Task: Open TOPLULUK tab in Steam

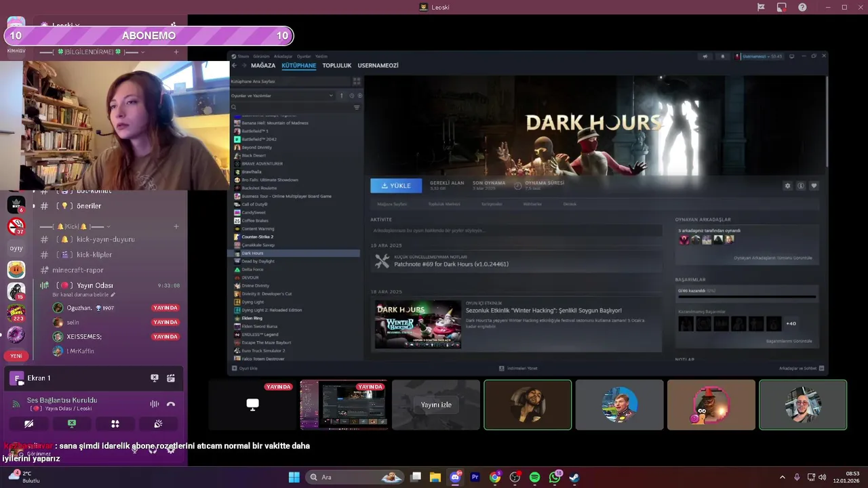Action: pos(337,66)
